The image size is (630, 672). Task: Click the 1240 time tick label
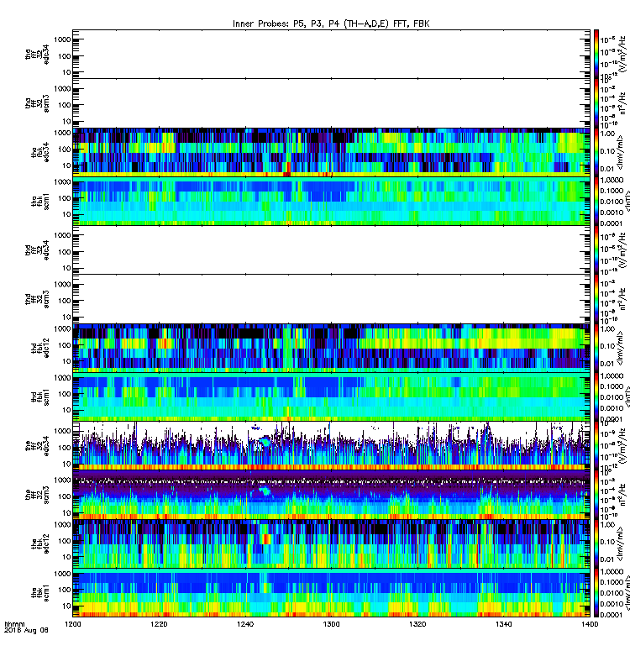[245, 624]
